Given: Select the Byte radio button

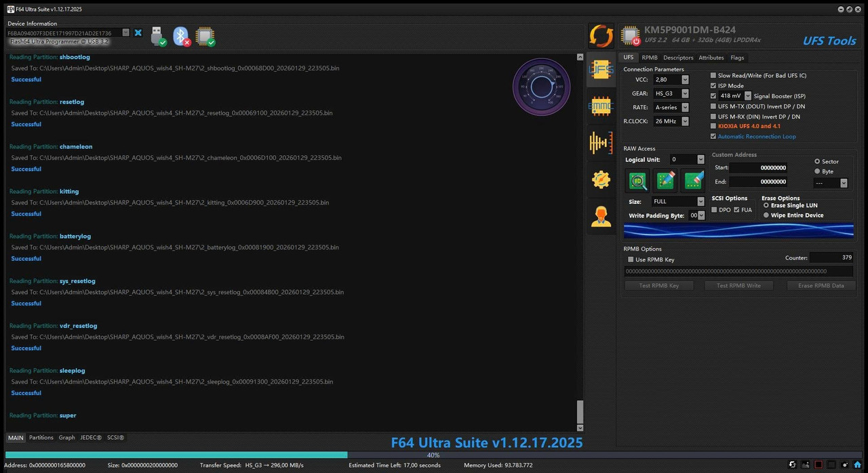Looking at the screenshot, I should [x=817, y=171].
